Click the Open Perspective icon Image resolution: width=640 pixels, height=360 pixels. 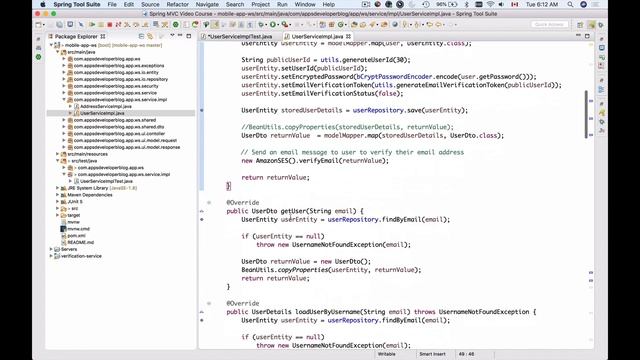[580, 25]
